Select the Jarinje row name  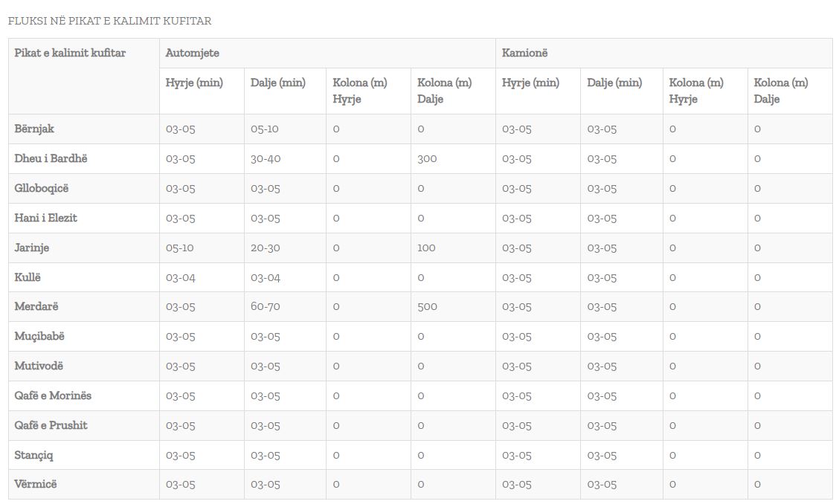(32, 248)
